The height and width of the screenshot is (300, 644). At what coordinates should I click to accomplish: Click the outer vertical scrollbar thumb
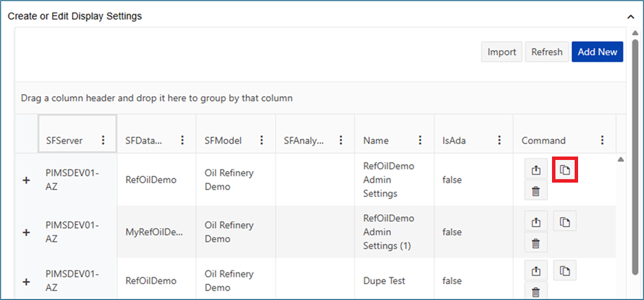click(x=635, y=151)
